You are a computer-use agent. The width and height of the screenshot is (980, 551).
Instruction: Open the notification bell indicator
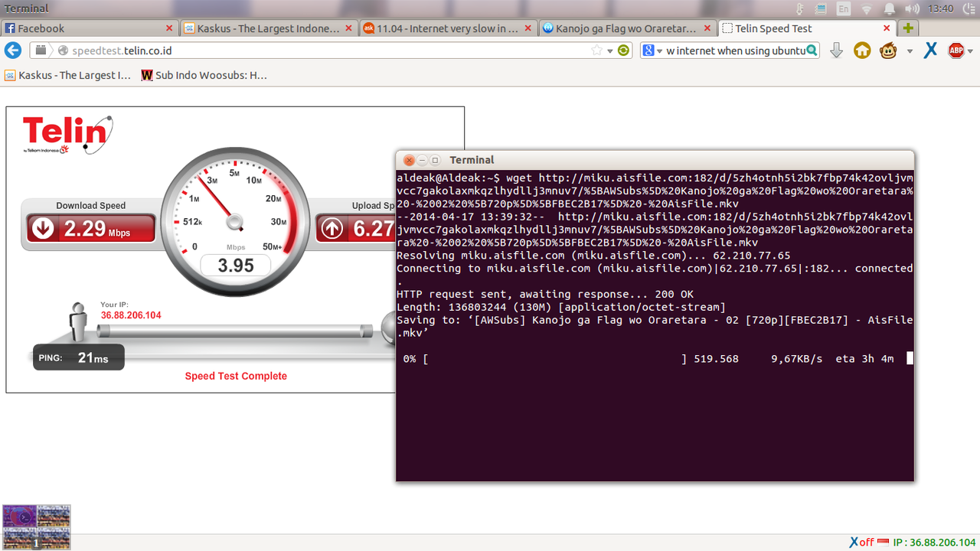890,8
